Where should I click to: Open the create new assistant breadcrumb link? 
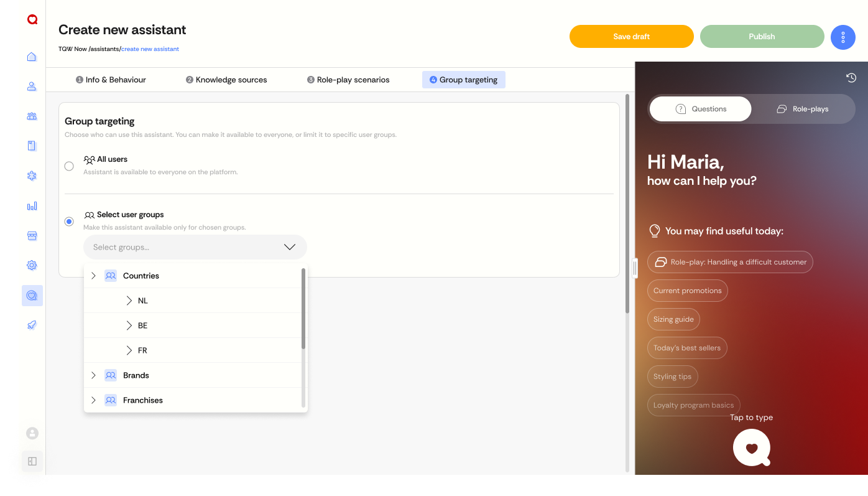coord(150,49)
